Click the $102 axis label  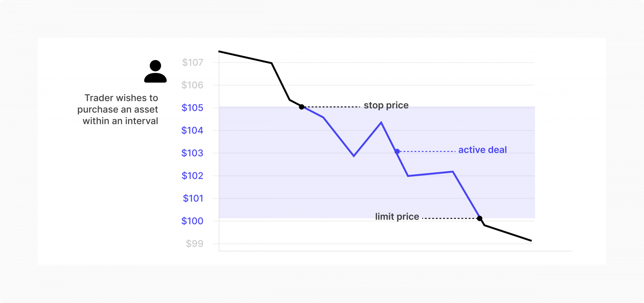[192, 176]
